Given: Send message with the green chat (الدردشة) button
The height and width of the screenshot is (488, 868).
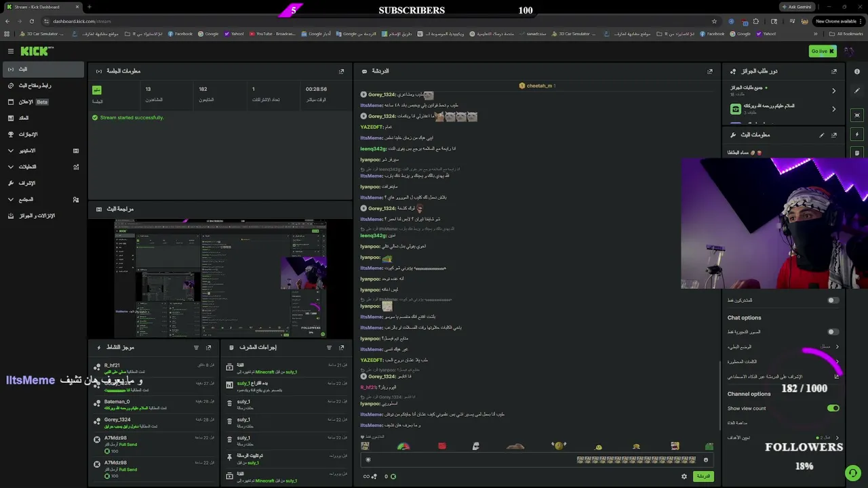Looking at the screenshot, I should (703, 476).
